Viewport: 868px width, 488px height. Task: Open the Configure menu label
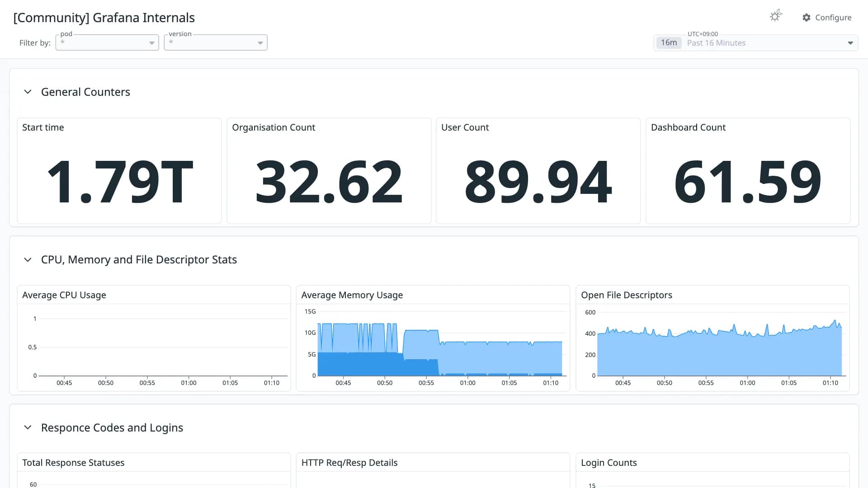[833, 18]
